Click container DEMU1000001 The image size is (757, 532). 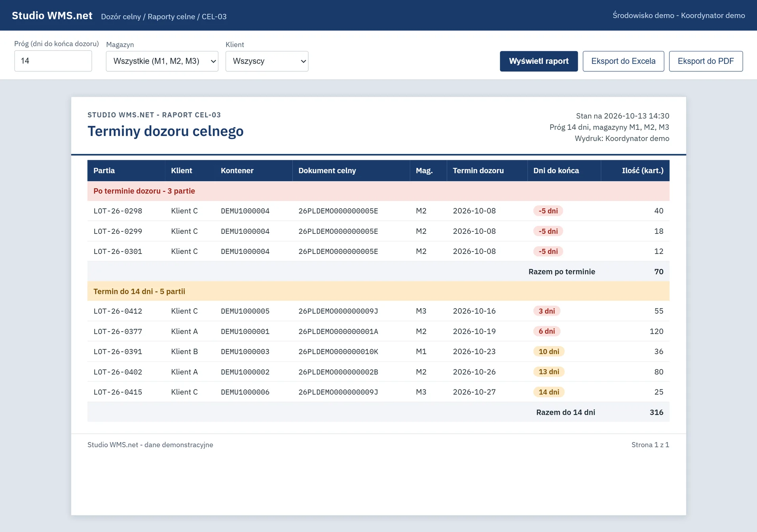coord(245,332)
